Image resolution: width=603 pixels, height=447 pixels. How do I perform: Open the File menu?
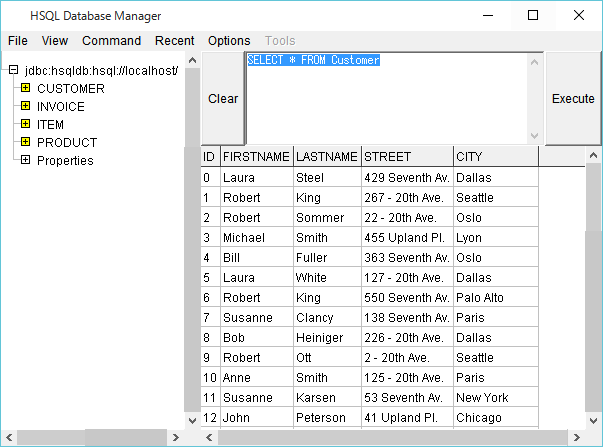[x=18, y=41]
